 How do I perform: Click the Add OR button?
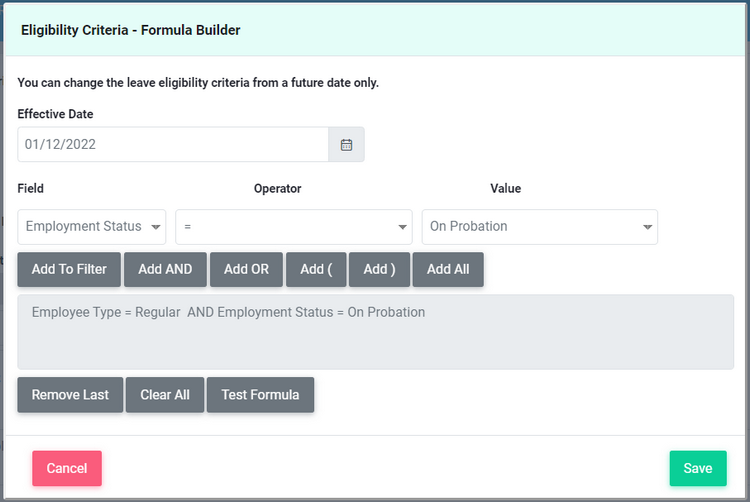(246, 269)
